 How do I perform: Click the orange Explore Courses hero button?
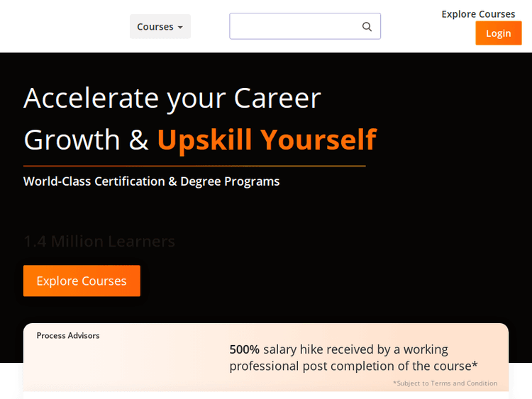click(x=82, y=281)
